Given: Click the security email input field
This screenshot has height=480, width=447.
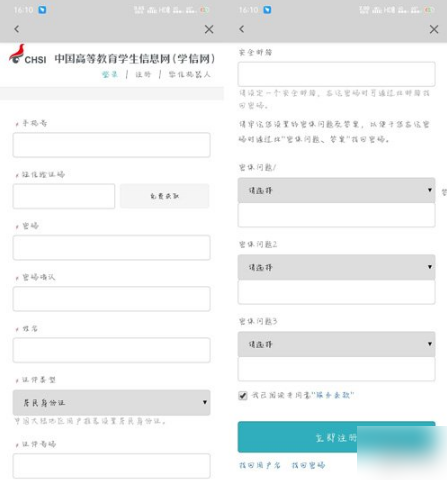Looking at the screenshot, I should coord(336,74).
